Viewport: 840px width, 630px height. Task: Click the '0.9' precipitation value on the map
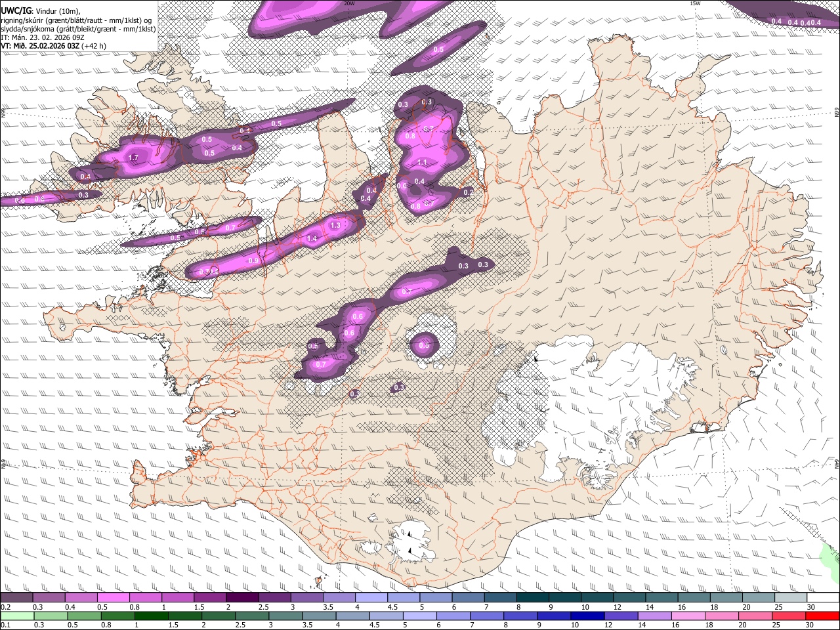click(x=254, y=261)
